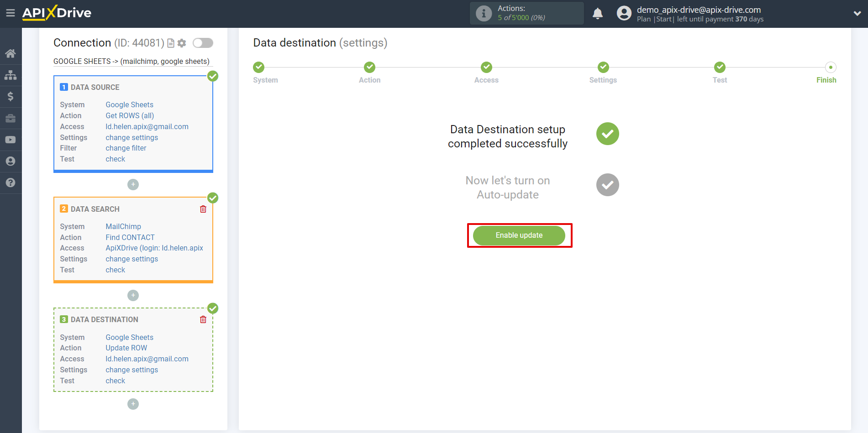Open Data Destination access email link

pos(147,359)
